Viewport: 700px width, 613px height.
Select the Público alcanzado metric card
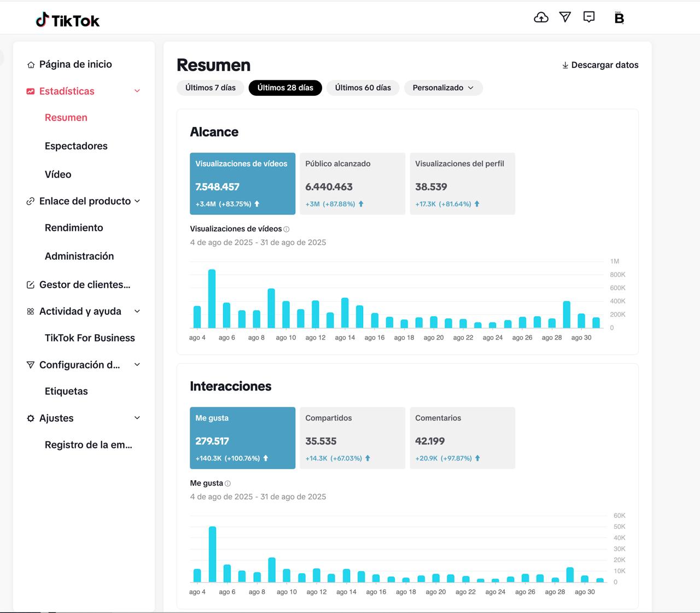(x=352, y=184)
